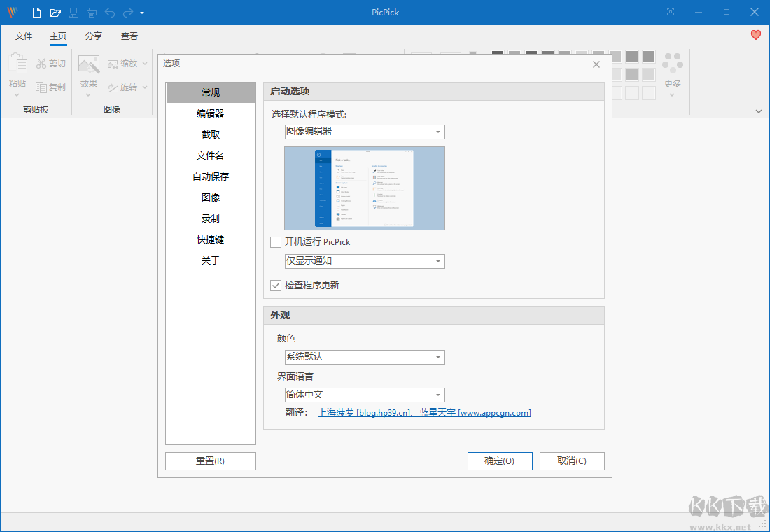Image resolution: width=770 pixels, height=532 pixels.
Task: Click the Print icon in quick access bar
Action: (x=91, y=13)
